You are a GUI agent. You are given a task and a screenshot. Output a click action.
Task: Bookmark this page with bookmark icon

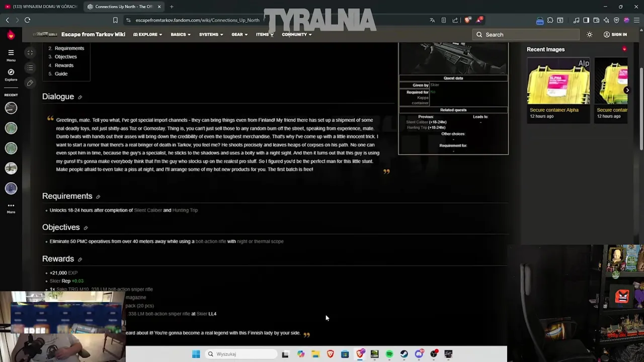click(x=115, y=20)
